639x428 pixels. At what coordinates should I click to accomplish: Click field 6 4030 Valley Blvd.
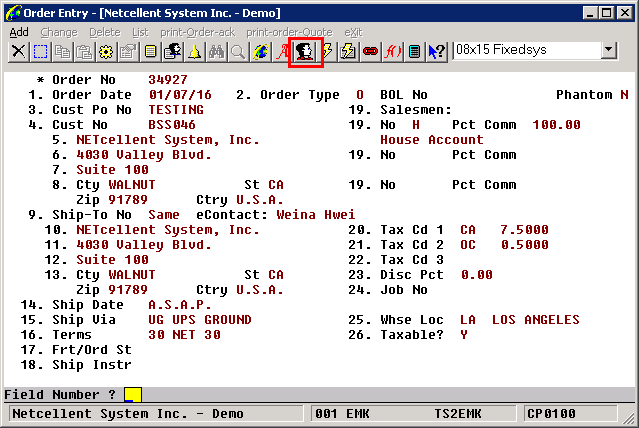point(144,155)
